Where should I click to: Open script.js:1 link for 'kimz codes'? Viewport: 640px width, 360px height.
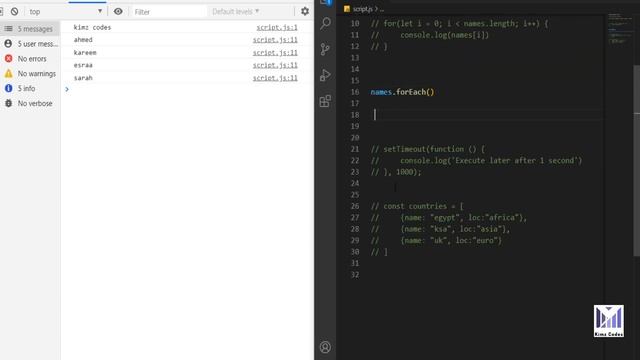tap(277, 27)
